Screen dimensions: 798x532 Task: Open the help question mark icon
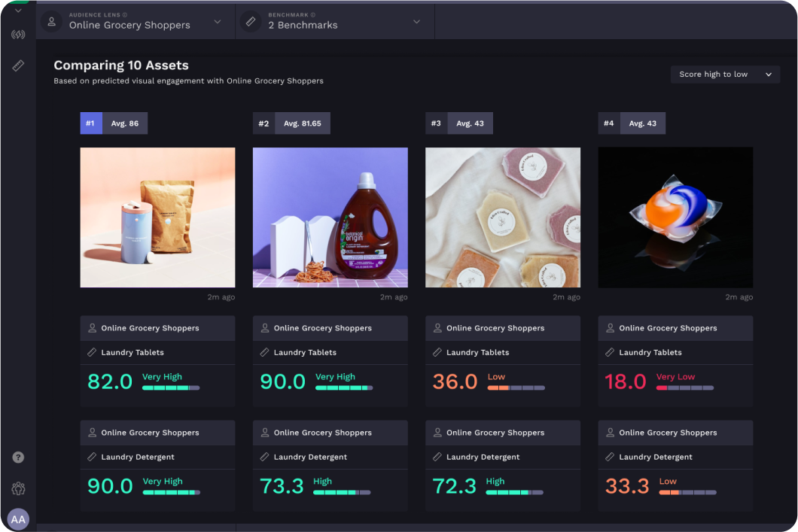(x=18, y=458)
